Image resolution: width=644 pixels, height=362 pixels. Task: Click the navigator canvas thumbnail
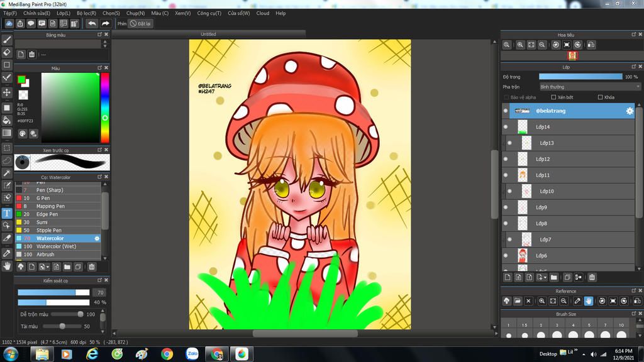[x=572, y=56]
